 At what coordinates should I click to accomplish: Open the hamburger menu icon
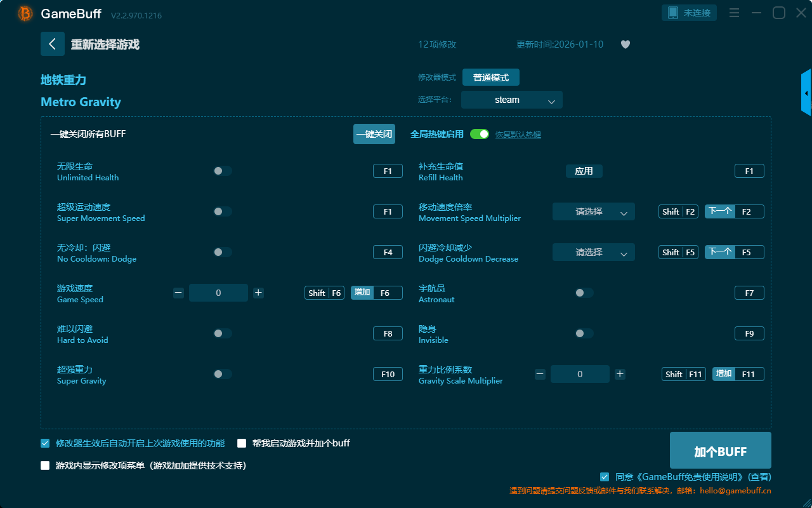(x=734, y=13)
